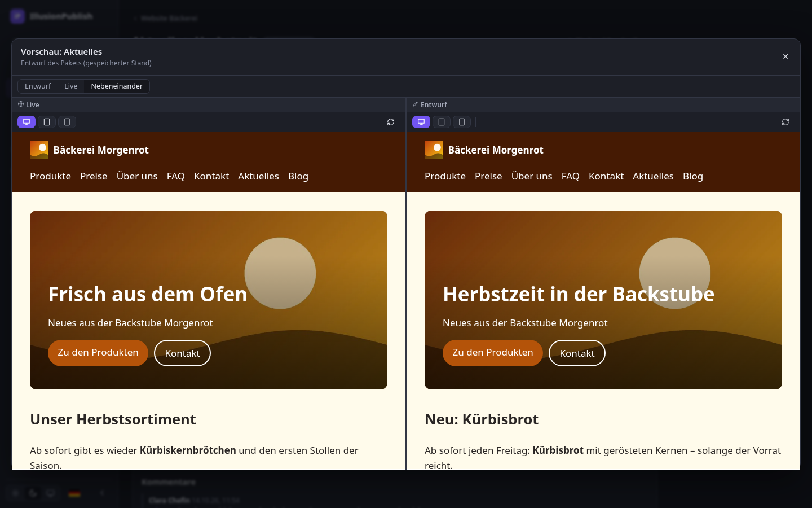Switch to tablet view in Live pane
812x508 pixels.
tap(47, 122)
